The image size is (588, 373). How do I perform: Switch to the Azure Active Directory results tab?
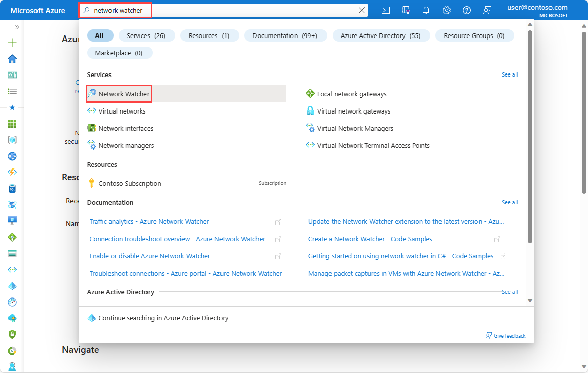click(381, 35)
